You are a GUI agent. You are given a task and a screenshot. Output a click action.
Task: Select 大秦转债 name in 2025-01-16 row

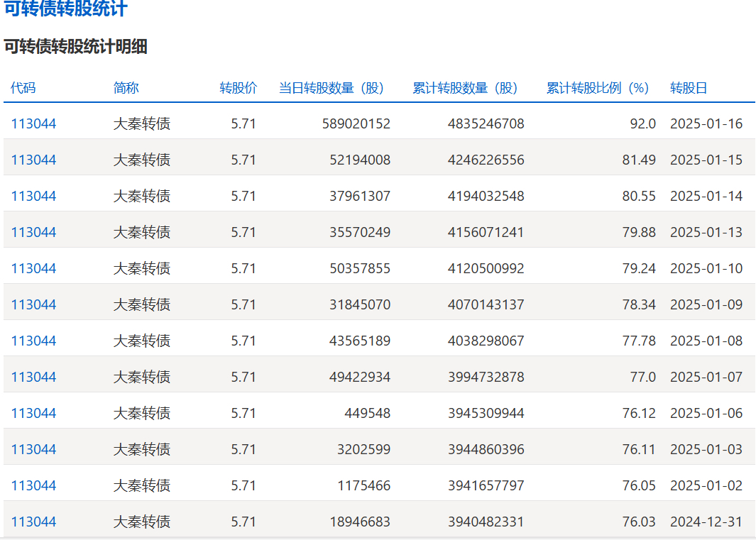142,124
